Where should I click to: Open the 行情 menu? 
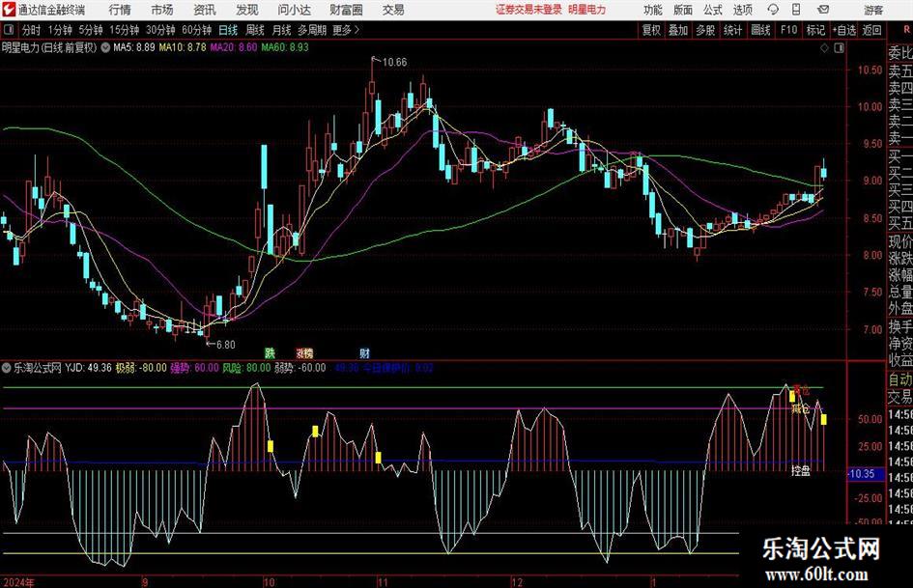pyautogui.click(x=120, y=10)
